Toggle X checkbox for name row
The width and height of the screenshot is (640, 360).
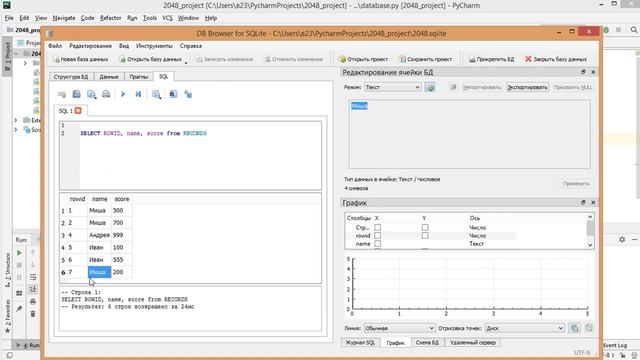tap(378, 244)
